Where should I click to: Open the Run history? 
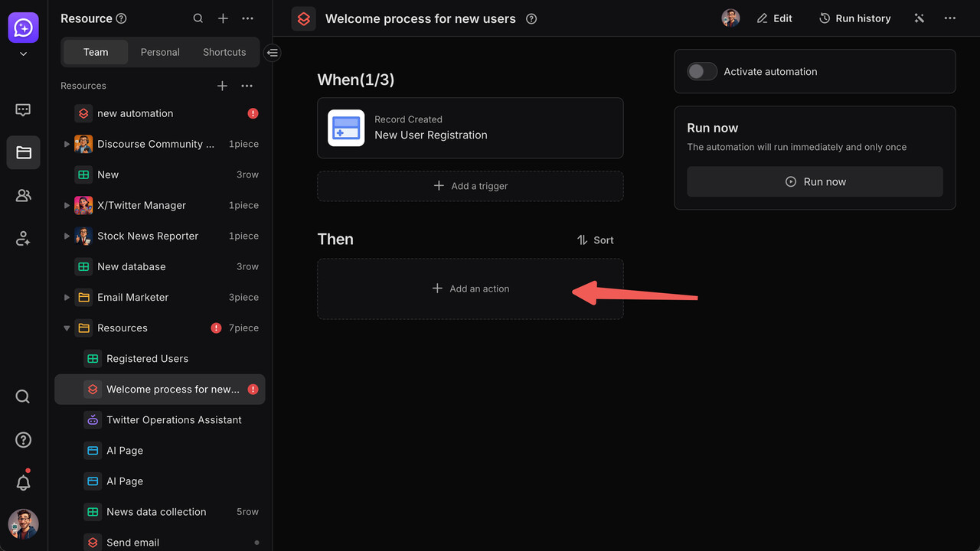854,18
